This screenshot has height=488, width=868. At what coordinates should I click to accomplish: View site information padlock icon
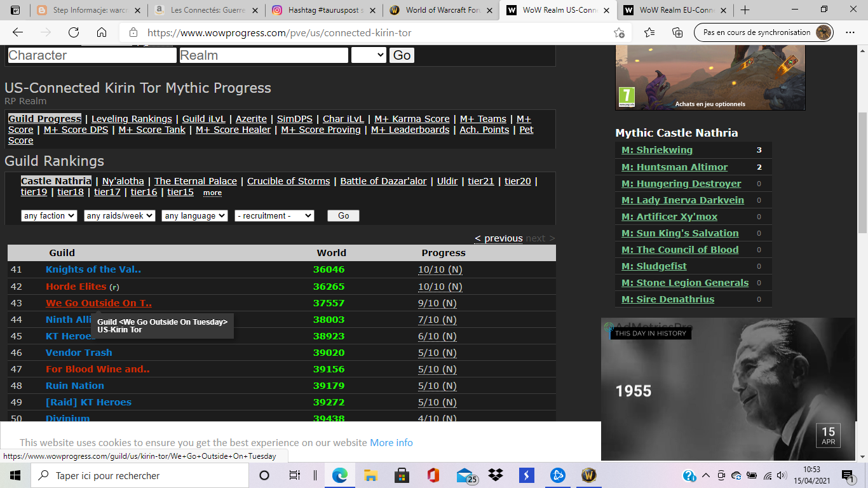[x=133, y=32]
